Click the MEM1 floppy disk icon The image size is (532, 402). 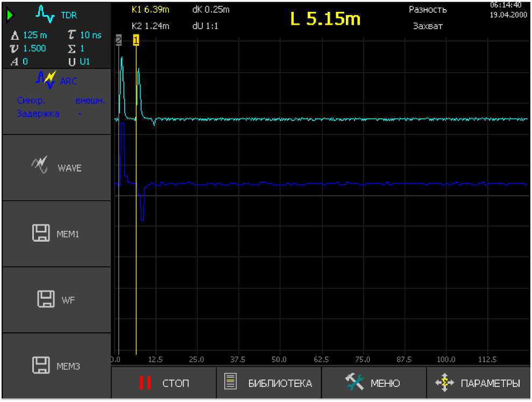pos(41,233)
